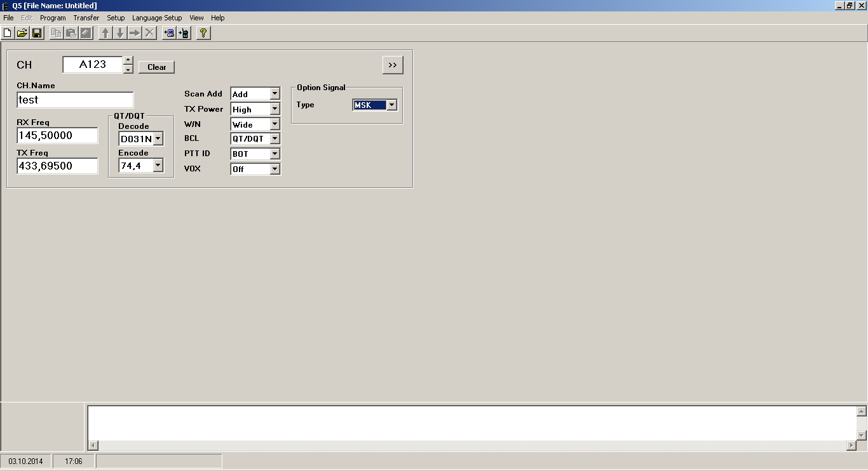Click the Option Signal group label
The height and width of the screenshot is (471, 868).
coord(321,88)
